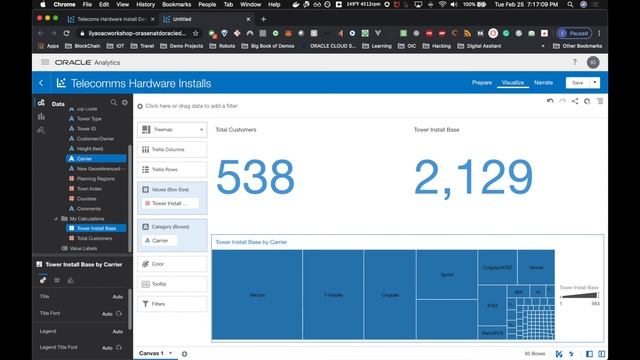Reset Title Font property icon
Screen dimensions: 640x360
pyautogui.click(x=119, y=313)
